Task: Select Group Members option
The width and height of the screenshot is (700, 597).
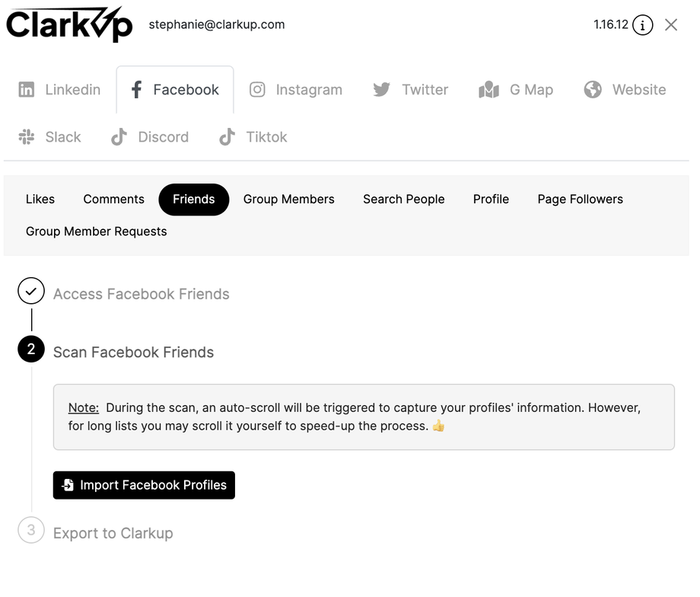Action: 289,200
